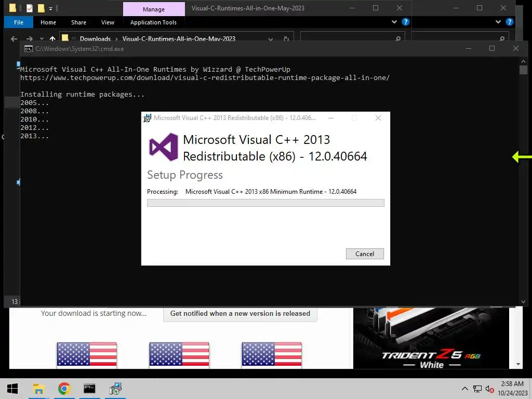This screenshot has width=532, height=399.
Task: Click the Explorer quick access properties icon
Action: pyautogui.click(x=30, y=8)
